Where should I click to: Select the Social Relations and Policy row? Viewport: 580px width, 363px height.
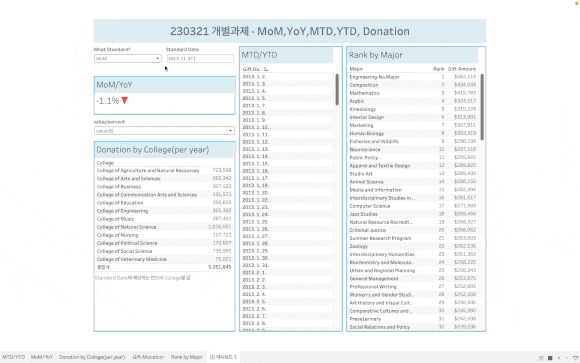point(413,327)
